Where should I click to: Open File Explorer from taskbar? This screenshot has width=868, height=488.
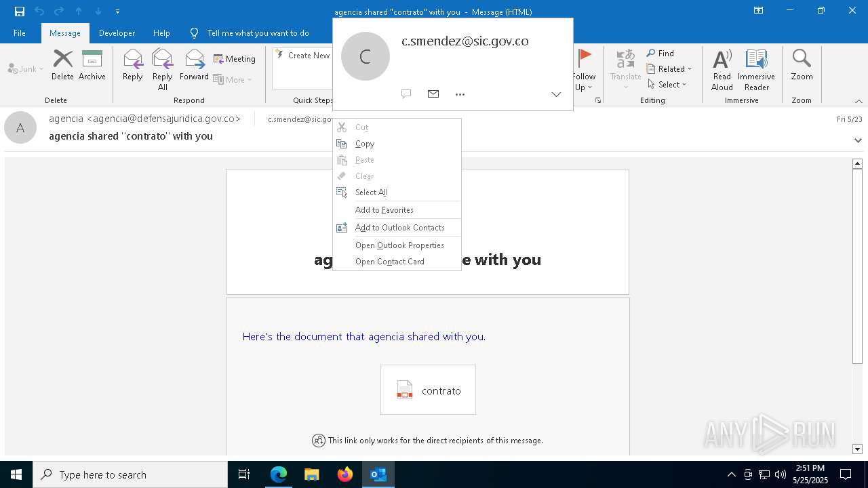tap(312, 474)
